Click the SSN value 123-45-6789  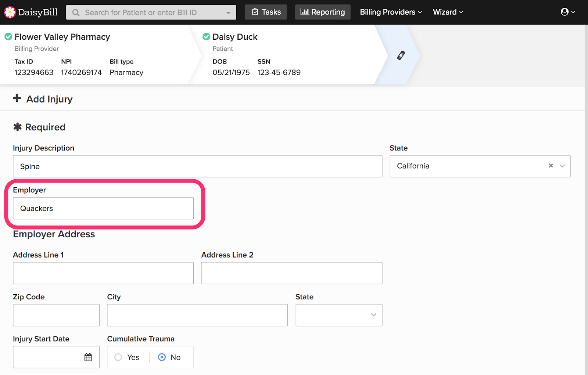tap(279, 72)
